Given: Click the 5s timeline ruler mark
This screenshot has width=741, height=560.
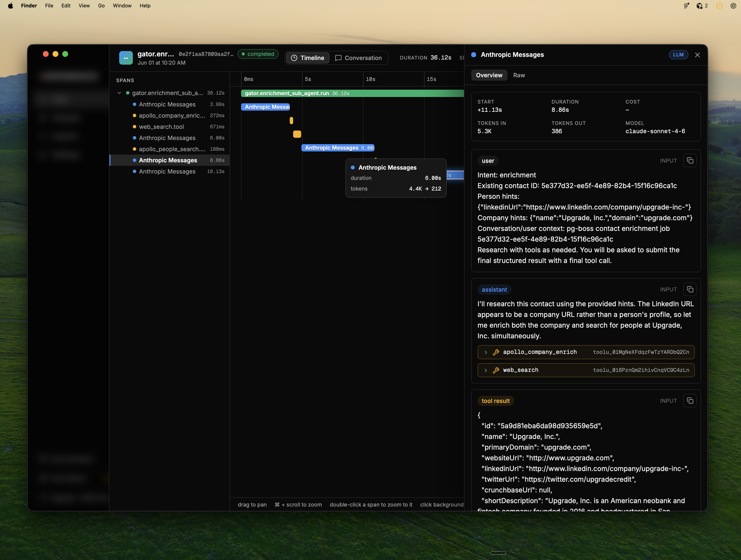Looking at the screenshot, I should coord(308,79).
